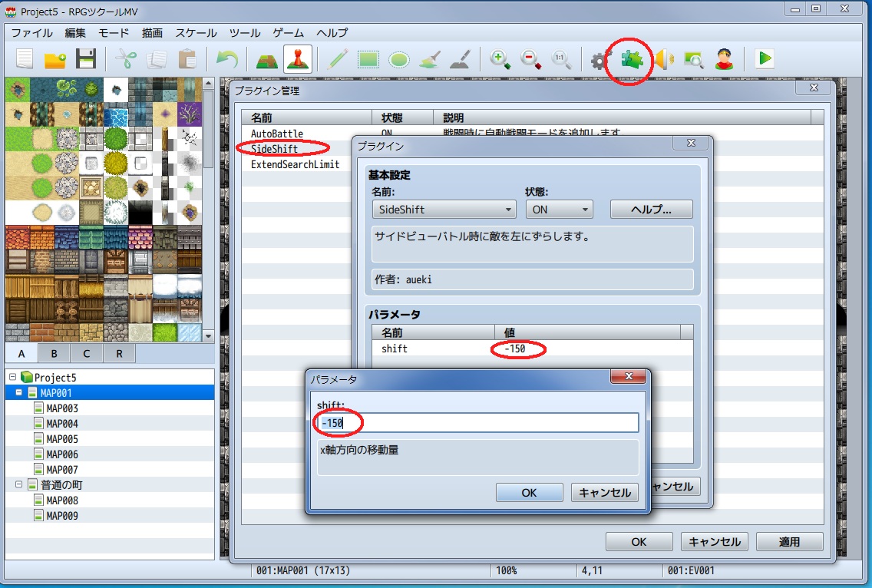Select MAP008 in map tree

[62, 500]
